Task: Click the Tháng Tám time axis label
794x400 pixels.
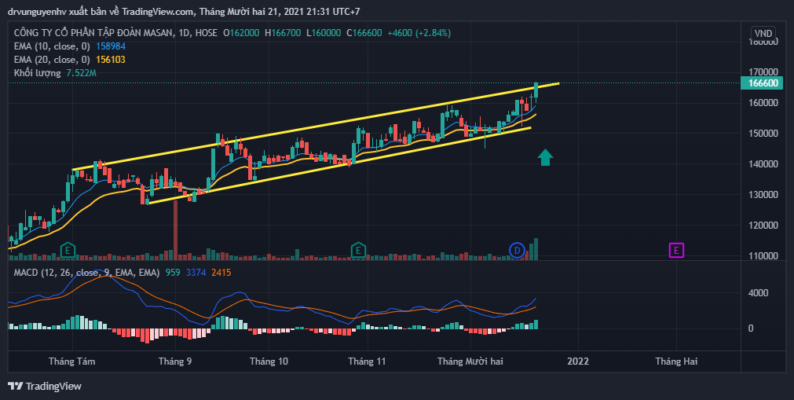Action: click(x=72, y=361)
